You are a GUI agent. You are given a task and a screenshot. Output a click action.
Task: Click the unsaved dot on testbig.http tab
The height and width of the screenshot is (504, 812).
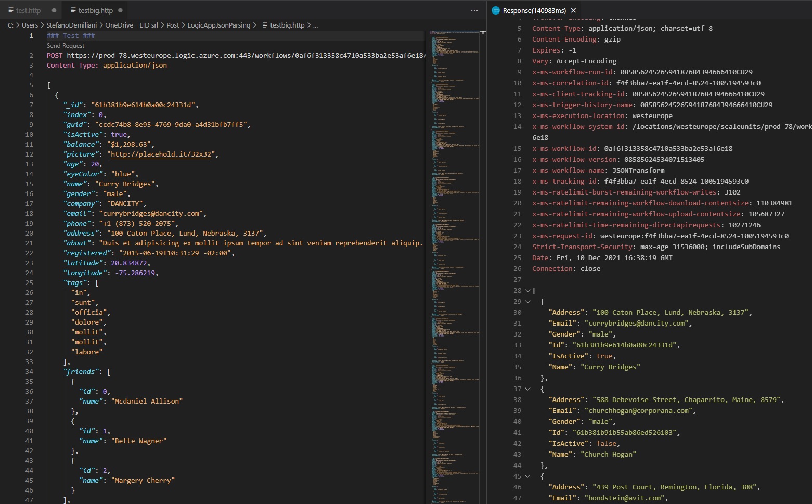pos(120,10)
